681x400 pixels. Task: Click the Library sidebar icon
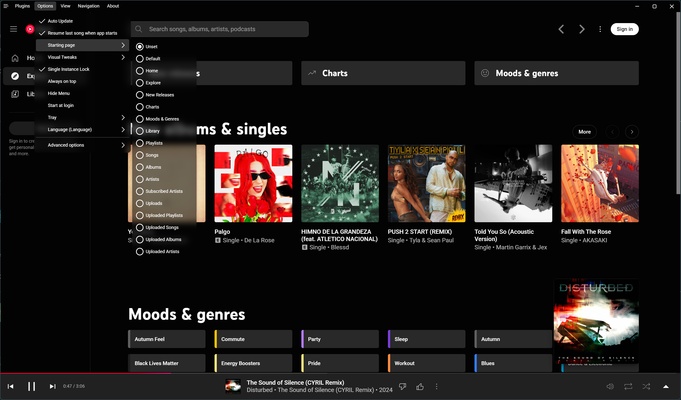[x=15, y=94]
